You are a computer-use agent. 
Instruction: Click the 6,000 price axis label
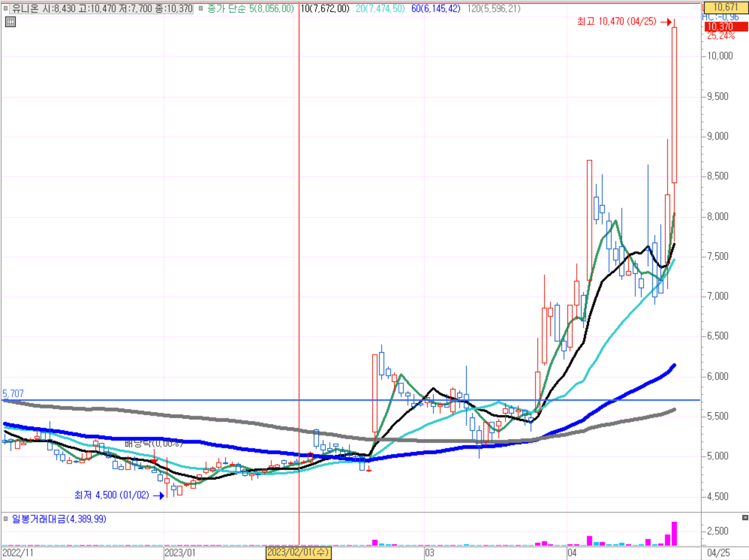tap(718, 376)
